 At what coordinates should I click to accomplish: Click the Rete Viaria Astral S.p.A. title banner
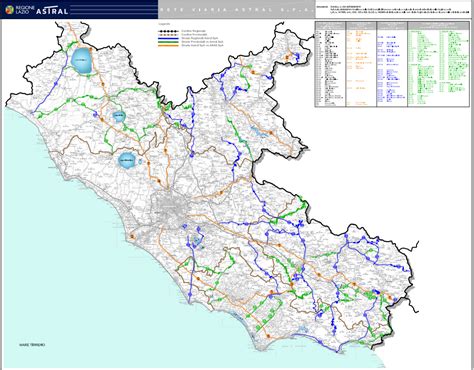[x=236, y=10]
